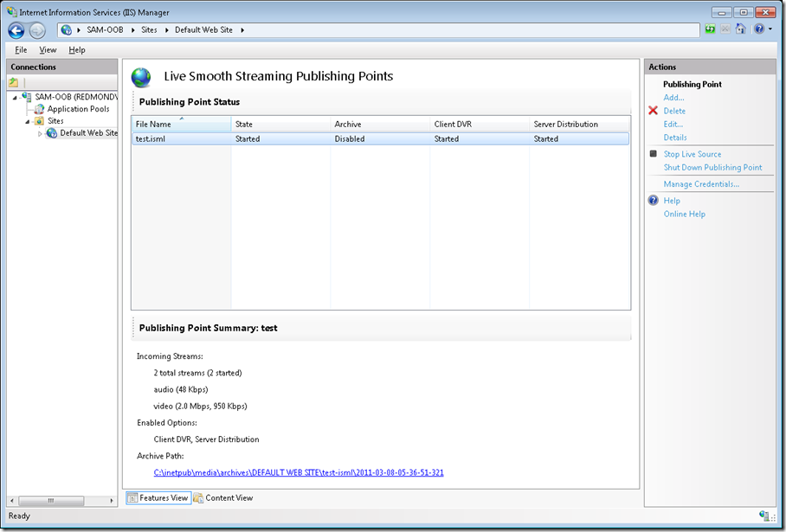786x532 pixels.
Task: Collapse the Sites tree node
Action: pyautogui.click(x=27, y=121)
